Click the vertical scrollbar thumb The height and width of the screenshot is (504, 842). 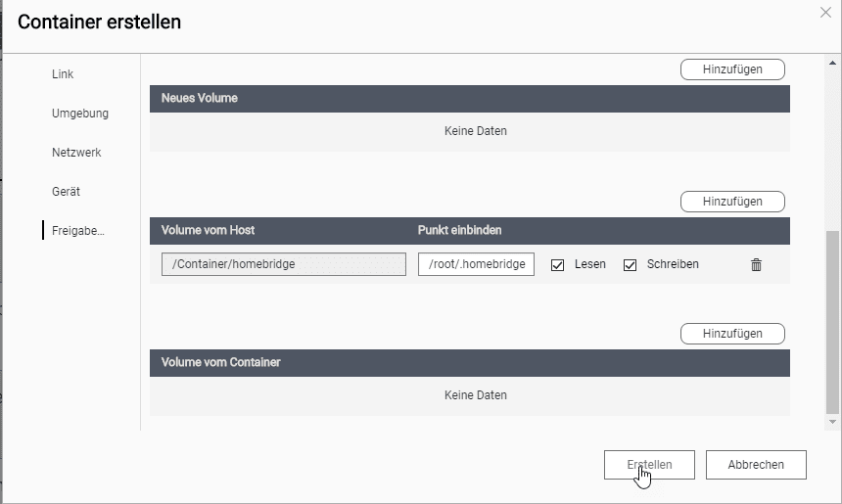click(832, 322)
